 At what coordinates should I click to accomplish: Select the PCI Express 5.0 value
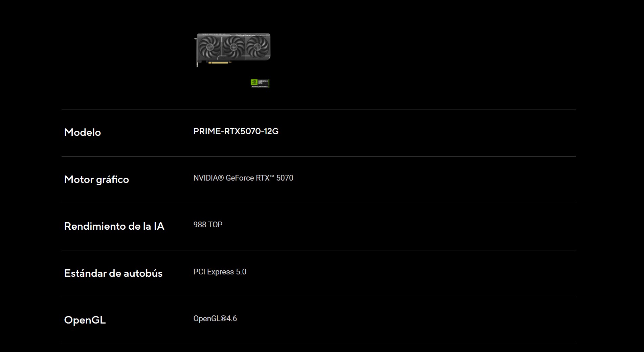(x=220, y=272)
